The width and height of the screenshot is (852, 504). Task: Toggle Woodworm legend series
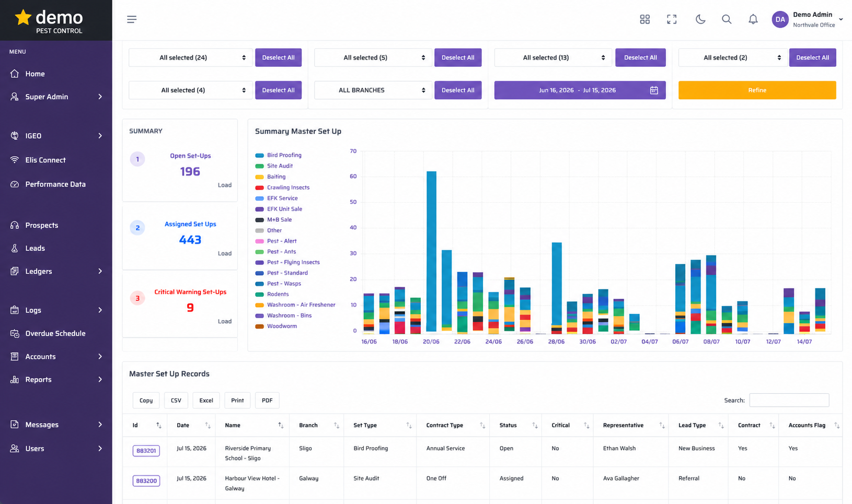click(x=276, y=326)
